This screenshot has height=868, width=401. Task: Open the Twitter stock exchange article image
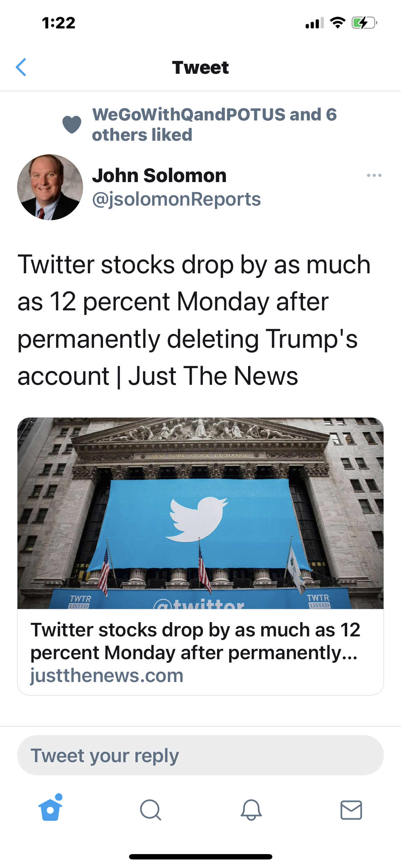click(200, 513)
